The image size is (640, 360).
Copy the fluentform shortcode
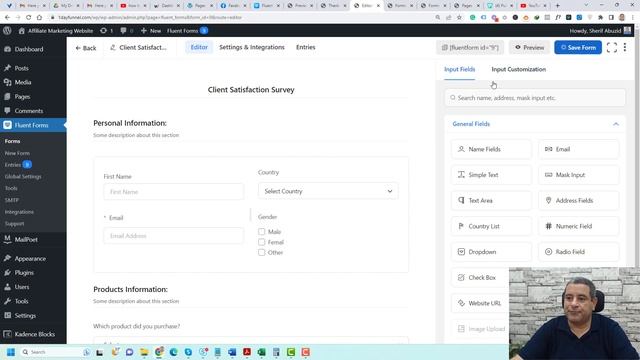[x=470, y=47]
